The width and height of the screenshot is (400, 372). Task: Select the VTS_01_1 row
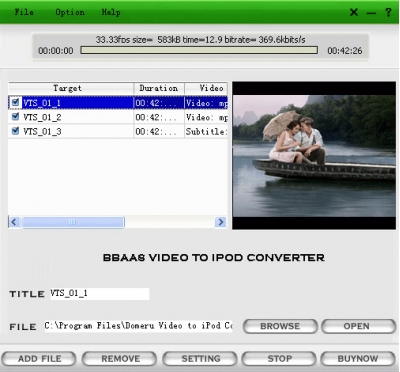(118, 103)
